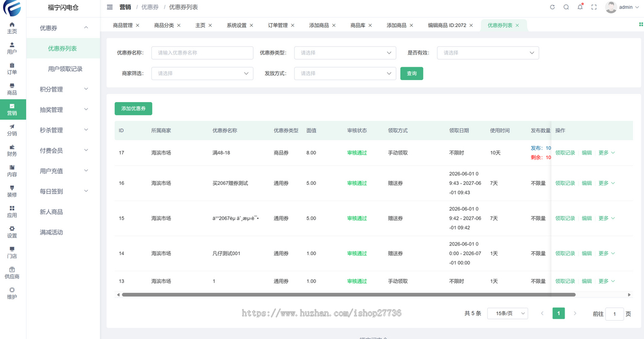Open 内容 content sidebar icon

point(12,171)
